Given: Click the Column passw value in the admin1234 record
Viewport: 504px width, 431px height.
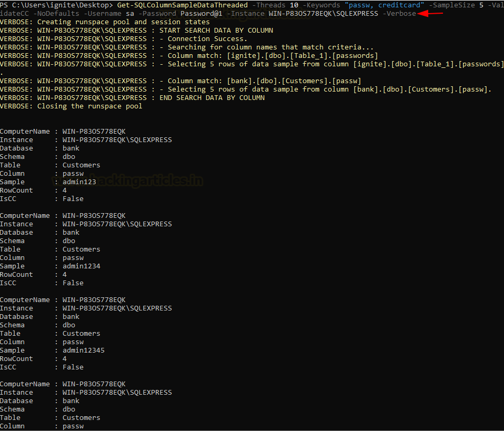Looking at the screenshot, I should click(73, 258).
